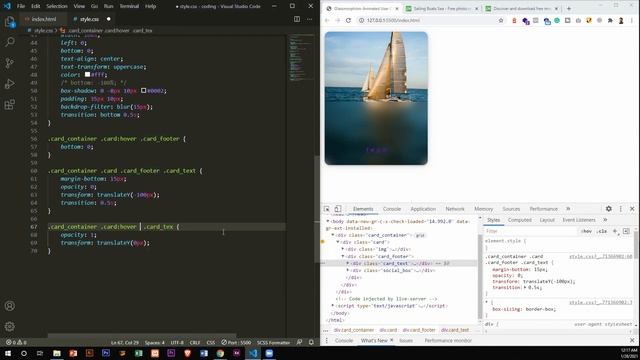Go back in the browser

click(x=327, y=20)
